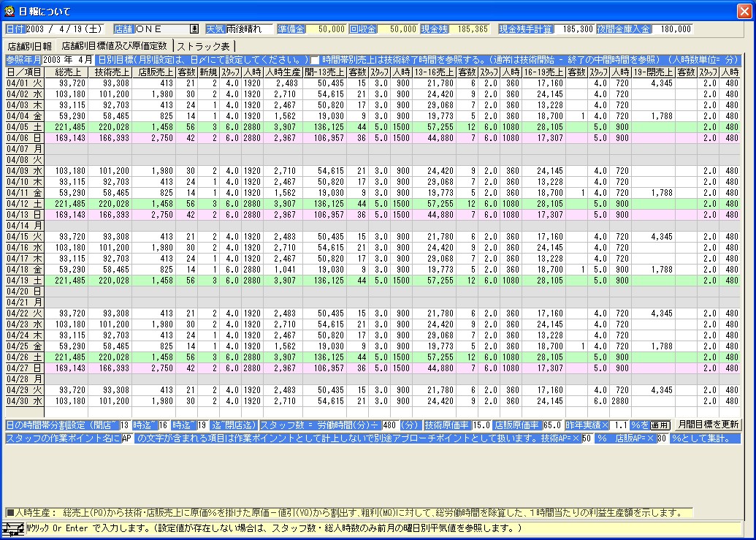The image size is (756, 540).
Task: Click 総売上 value 221,485 in the 04/12 row
Action: (x=66, y=204)
